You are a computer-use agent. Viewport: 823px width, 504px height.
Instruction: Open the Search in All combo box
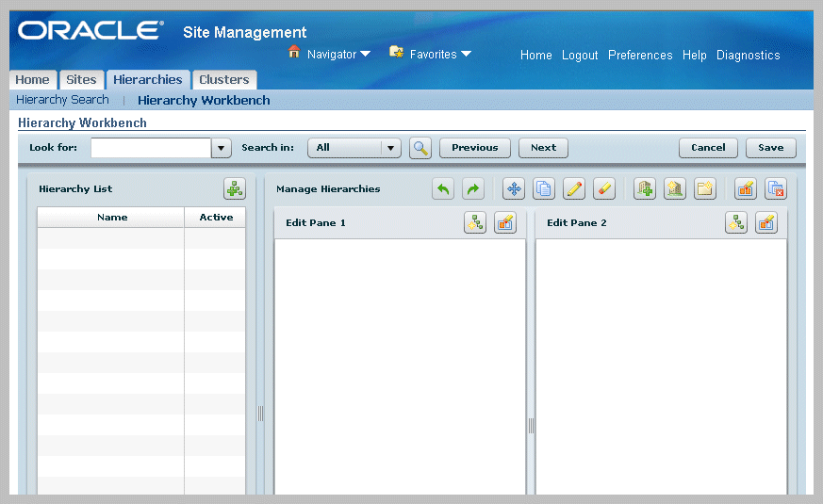click(x=354, y=148)
